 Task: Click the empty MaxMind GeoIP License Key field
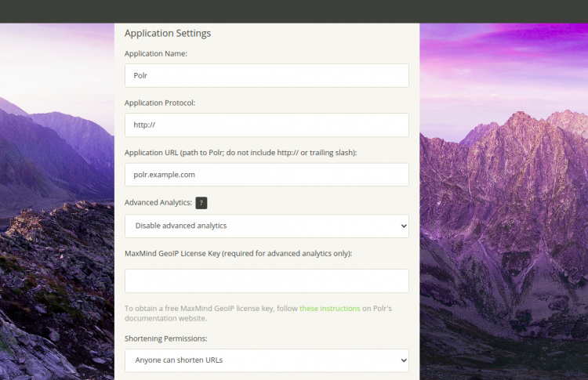267,280
